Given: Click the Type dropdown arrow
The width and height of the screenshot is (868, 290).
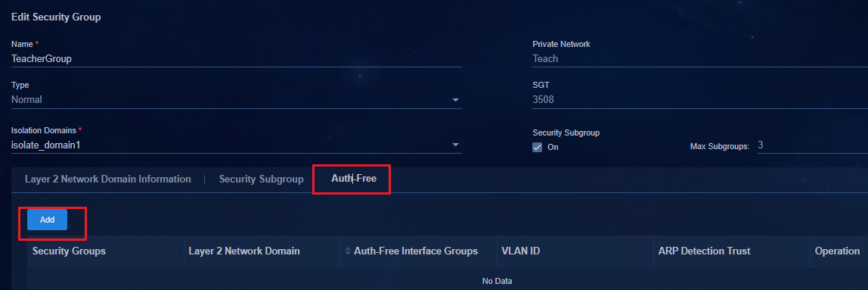Looking at the screenshot, I should [x=456, y=101].
